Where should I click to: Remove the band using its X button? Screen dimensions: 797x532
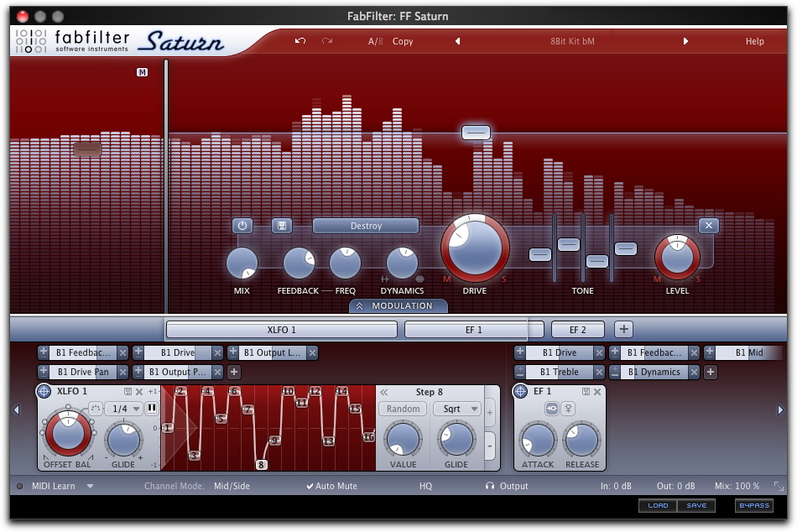(709, 226)
